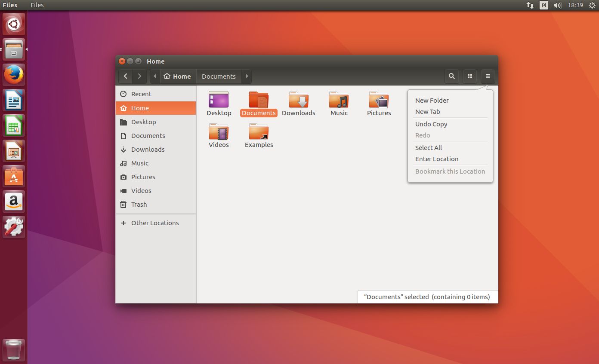The image size is (599, 364).
Task: Toggle the grid/list view button
Action: pos(470,76)
